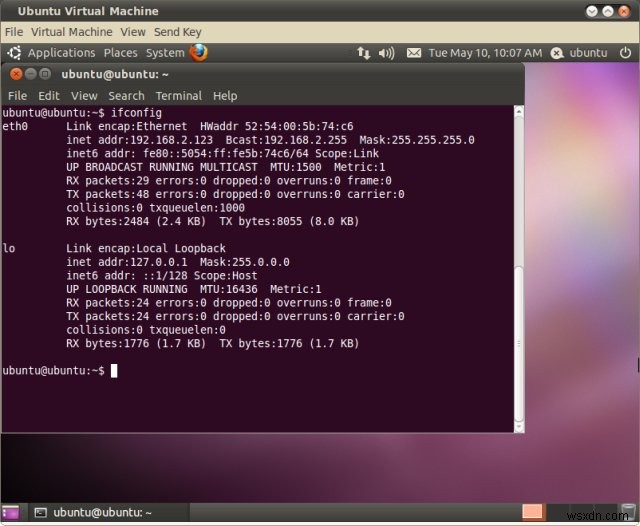Screen dimensions: 640x526
Task: Click MTU:1500 value text
Action: tap(295, 167)
